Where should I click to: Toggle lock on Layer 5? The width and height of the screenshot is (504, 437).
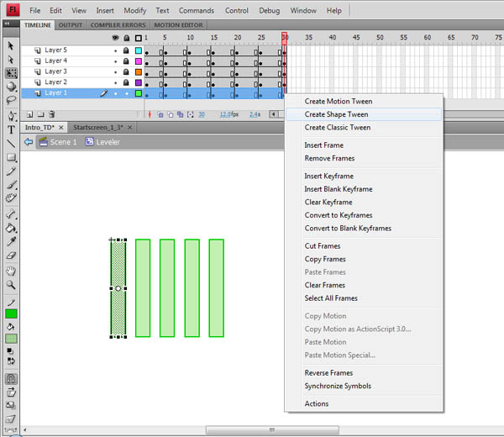[126, 50]
